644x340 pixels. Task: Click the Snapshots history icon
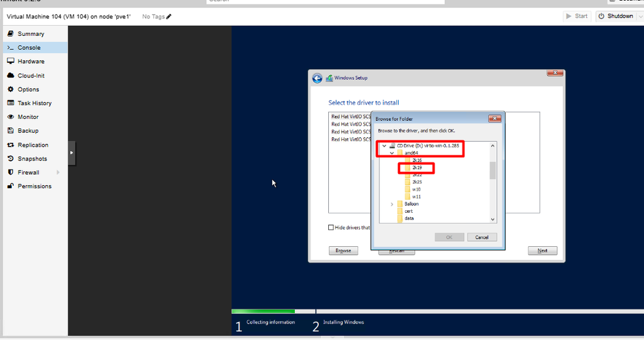[x=11, y=159]
